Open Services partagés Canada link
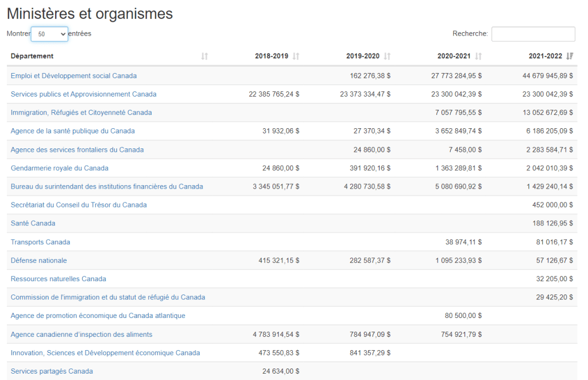 (52, 371)
